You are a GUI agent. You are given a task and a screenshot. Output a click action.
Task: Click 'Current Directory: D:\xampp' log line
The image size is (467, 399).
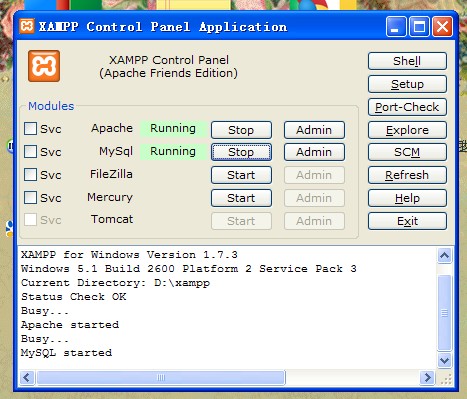(115, 283)
